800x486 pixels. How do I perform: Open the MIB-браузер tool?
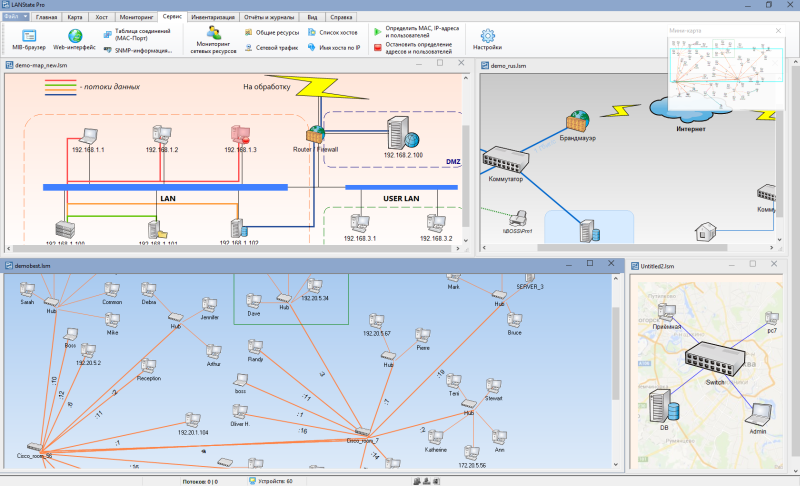coord(29,39)
